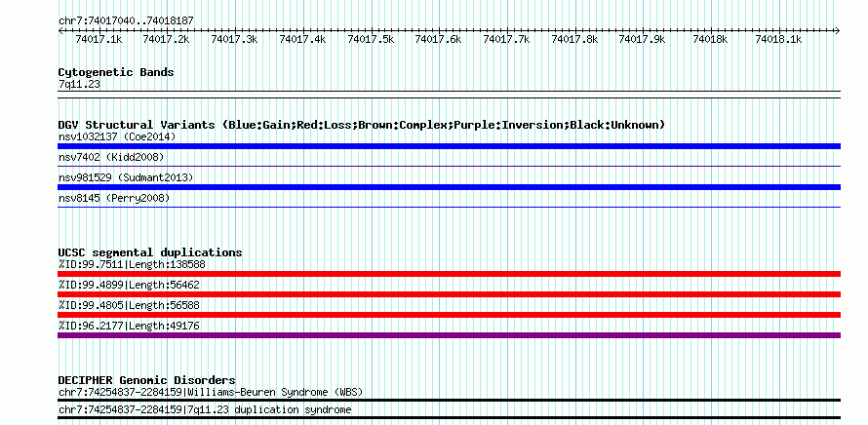Click the %ID:99.4899|Length:56462 label
Screen dimensions: 868x425
click(129, 285)
